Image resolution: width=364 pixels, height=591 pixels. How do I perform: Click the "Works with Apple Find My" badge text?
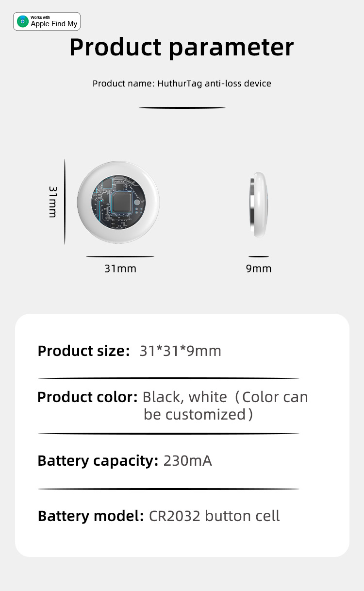(54, 22)
